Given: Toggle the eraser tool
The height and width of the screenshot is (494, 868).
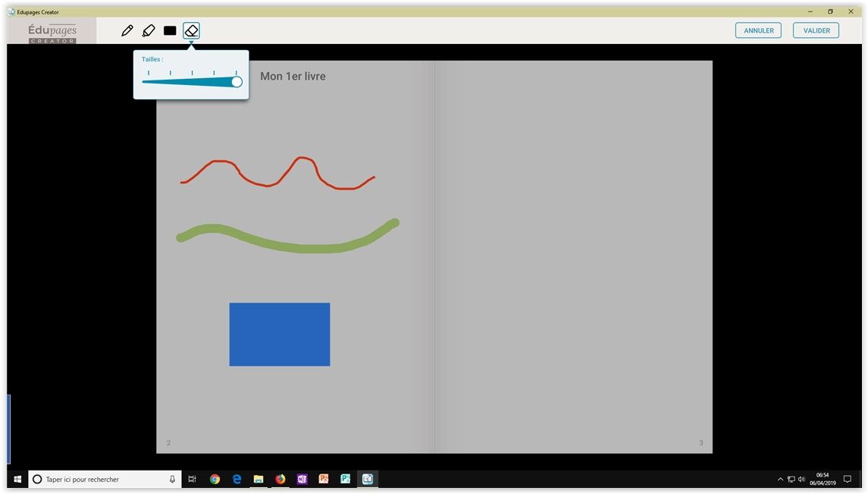Looking at the screenshot, I should click(x=191, y=30).
